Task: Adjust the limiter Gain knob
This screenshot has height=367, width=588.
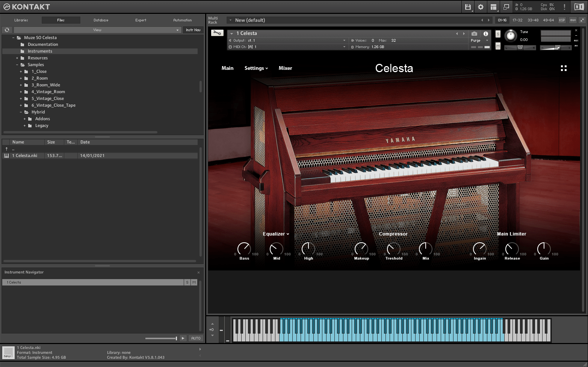Action: (x=544, y=249)
